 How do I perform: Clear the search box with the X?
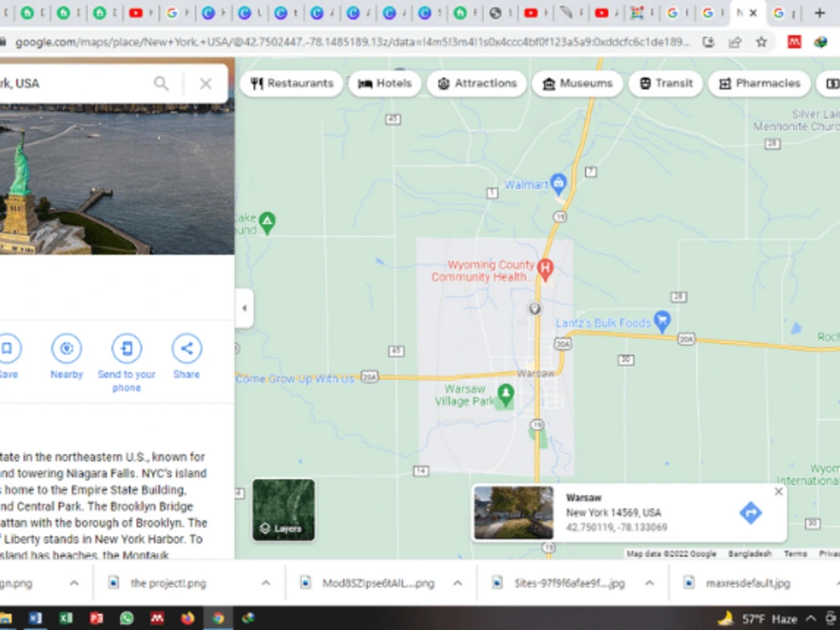[206, 83]
